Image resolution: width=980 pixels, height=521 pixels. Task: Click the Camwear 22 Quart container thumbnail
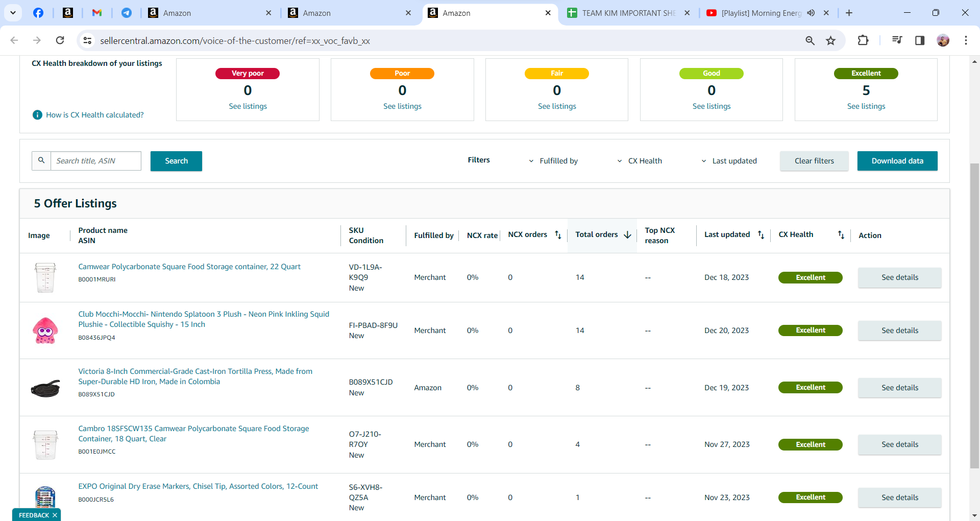click(x=45, y=277)
